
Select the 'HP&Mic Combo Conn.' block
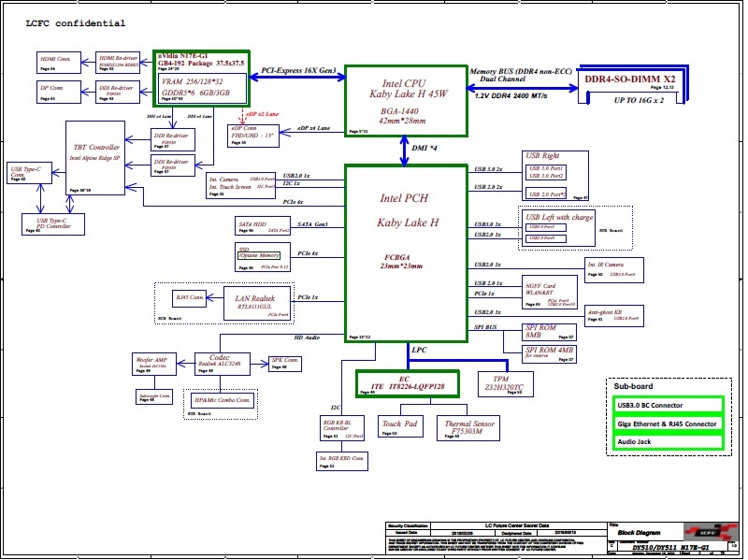click(223, 400)
